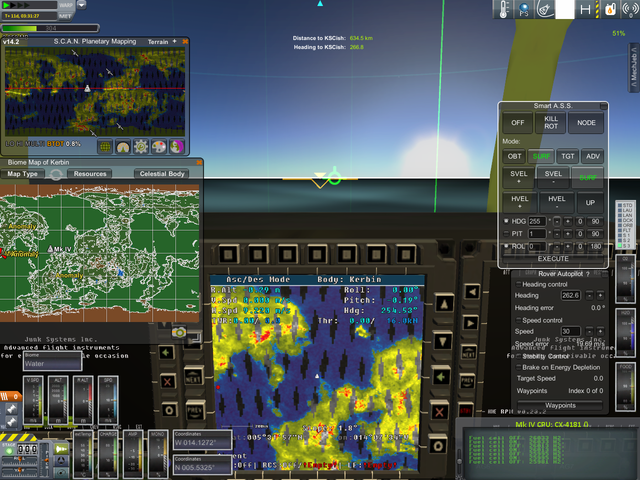Click the time warp rate arrows bar
Viewport: 640px width, 480px height.
pyautogui.click(x=29, y=5)
